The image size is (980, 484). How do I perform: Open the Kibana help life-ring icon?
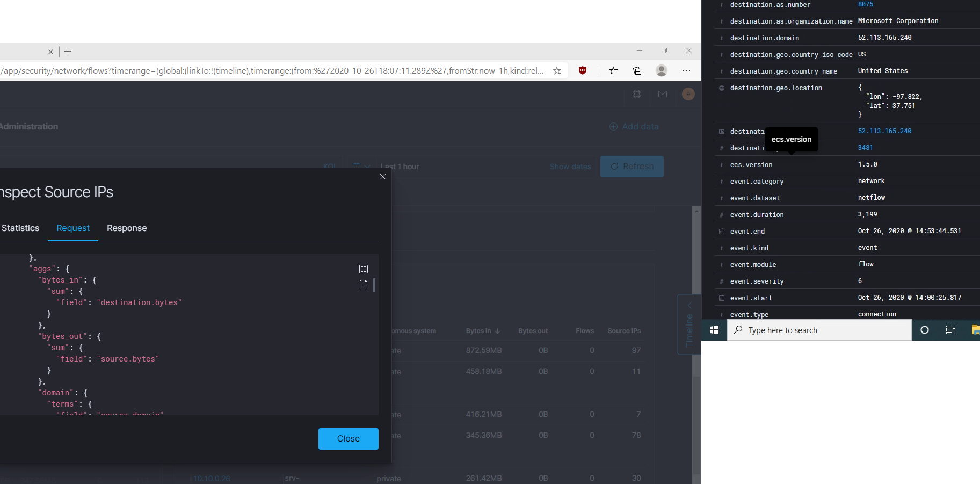(x=637, y=94)
